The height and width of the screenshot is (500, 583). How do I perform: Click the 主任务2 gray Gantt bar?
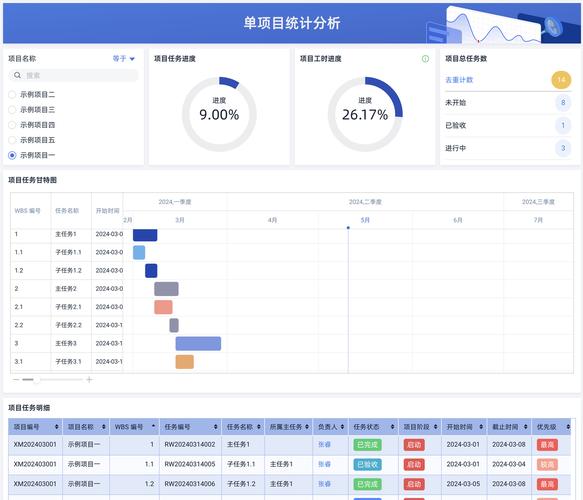click(166, 289)
